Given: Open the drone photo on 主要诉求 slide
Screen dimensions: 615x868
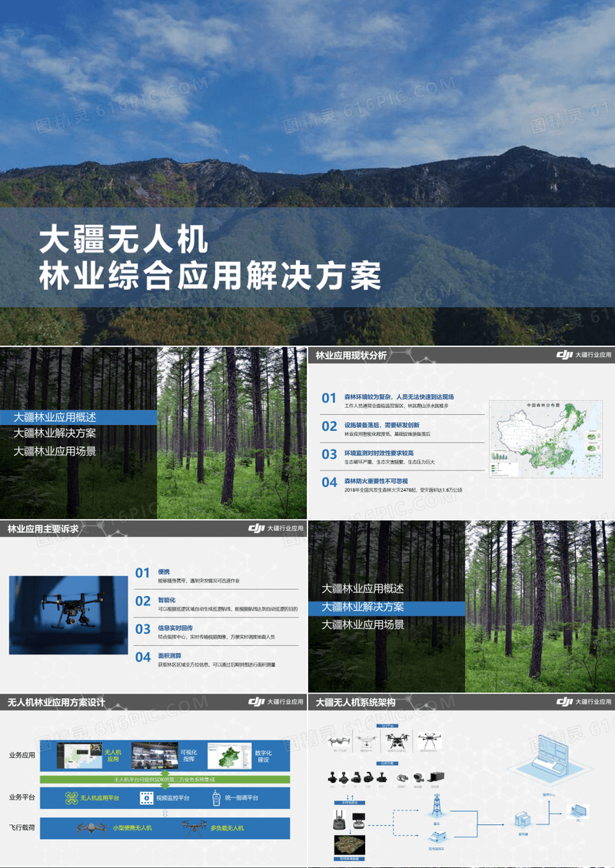Looking at the screenshot, I should pos(68,615).
